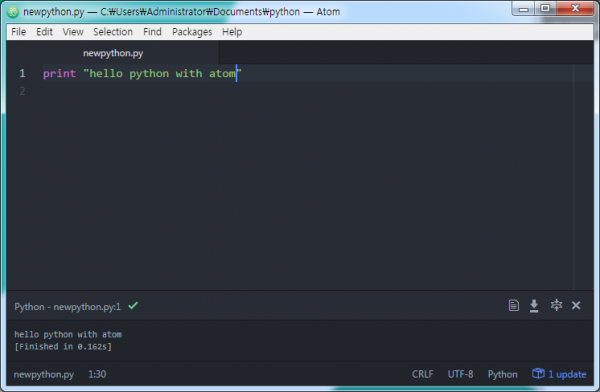Open the Help menu
The image size is (600, 392).
click(x=232, y=32)
